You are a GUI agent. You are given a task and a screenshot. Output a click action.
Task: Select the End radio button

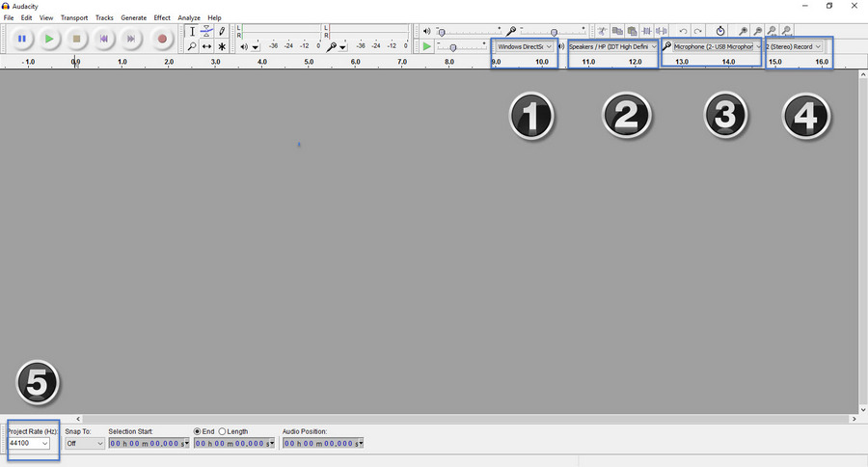click(197, 431)
